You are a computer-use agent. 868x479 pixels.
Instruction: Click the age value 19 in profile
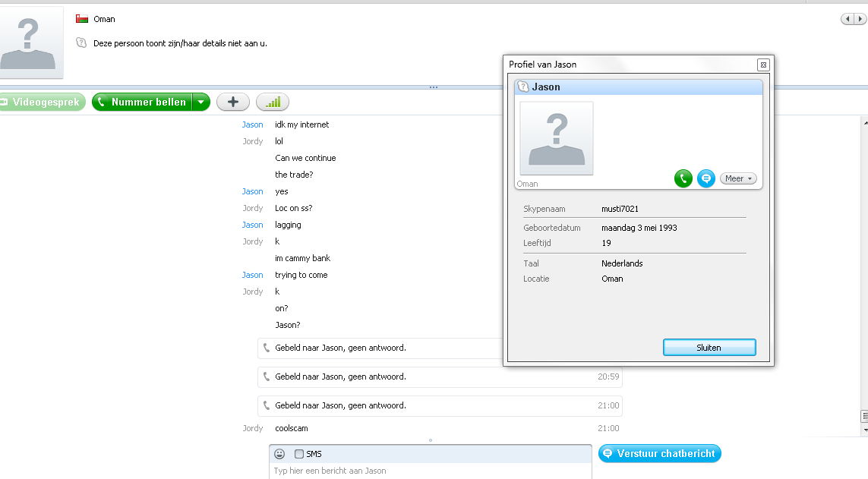(x=606, y=243)
